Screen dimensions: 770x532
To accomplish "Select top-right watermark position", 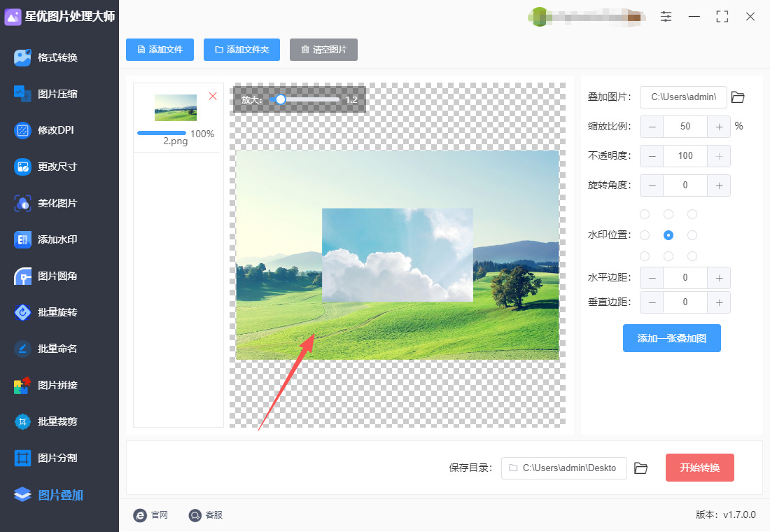I will (692, 214).
